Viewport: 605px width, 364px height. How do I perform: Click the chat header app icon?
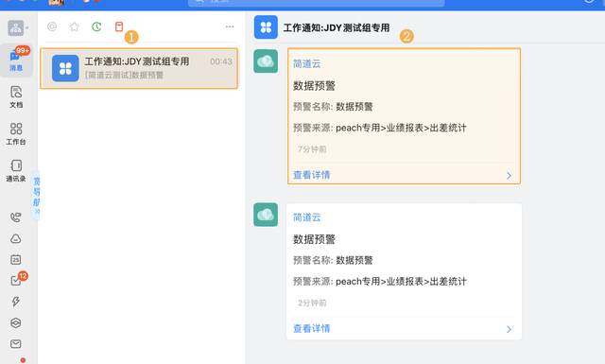[266, 27]
